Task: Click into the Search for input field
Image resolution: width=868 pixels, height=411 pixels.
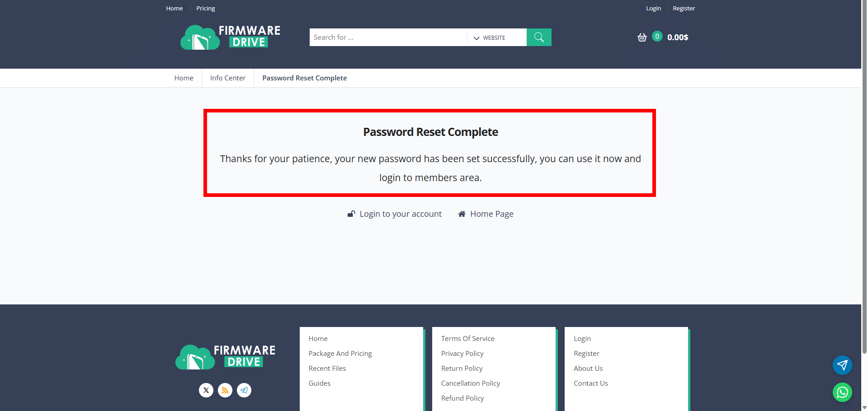Action: coord(388,37)
